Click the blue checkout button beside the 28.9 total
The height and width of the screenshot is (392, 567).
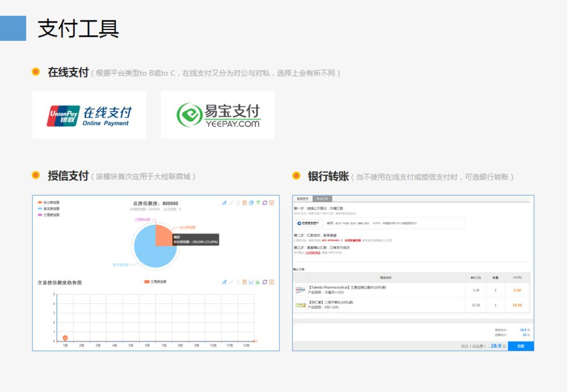tap(521, 346)
